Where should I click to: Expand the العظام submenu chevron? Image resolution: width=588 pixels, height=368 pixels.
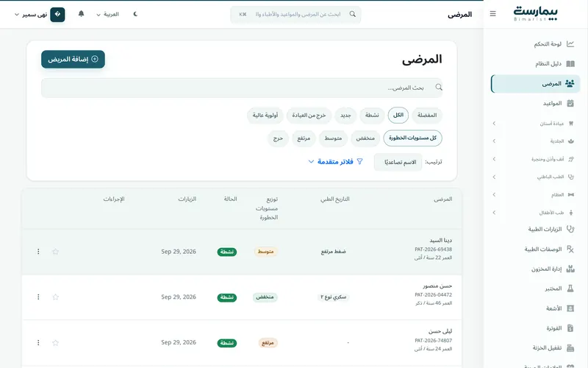point(494,194)
